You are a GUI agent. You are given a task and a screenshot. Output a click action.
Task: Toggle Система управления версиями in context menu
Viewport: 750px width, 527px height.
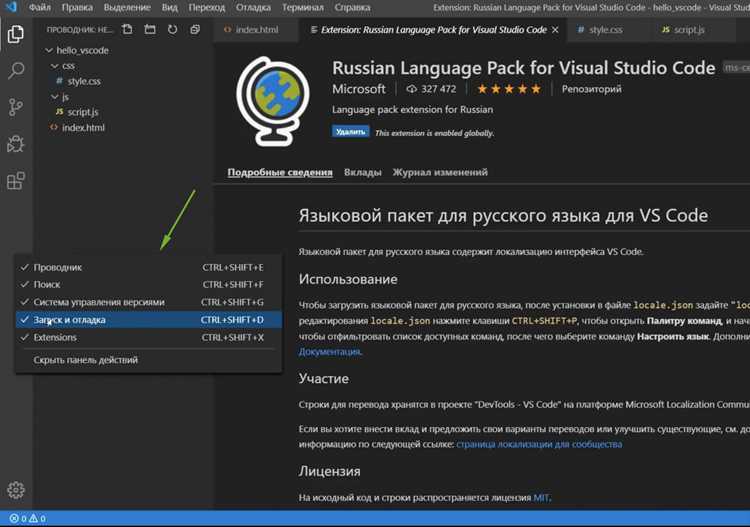point(149,302)
